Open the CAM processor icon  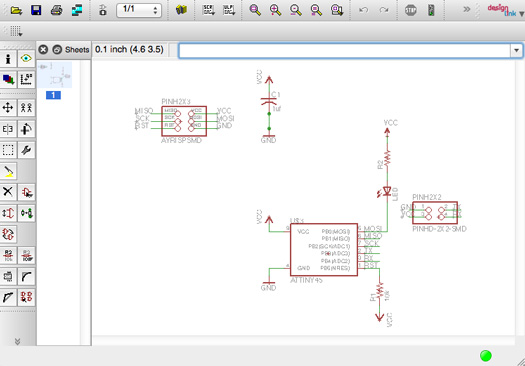77,10
